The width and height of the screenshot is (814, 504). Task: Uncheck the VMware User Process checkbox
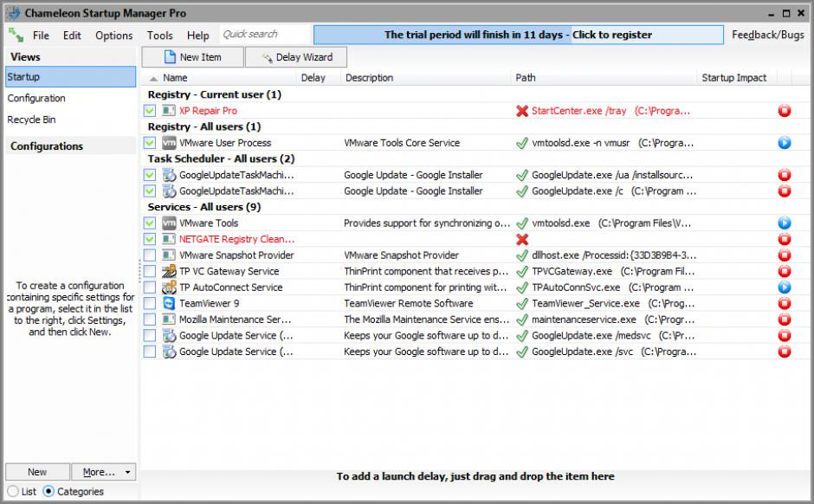(150, 143)
